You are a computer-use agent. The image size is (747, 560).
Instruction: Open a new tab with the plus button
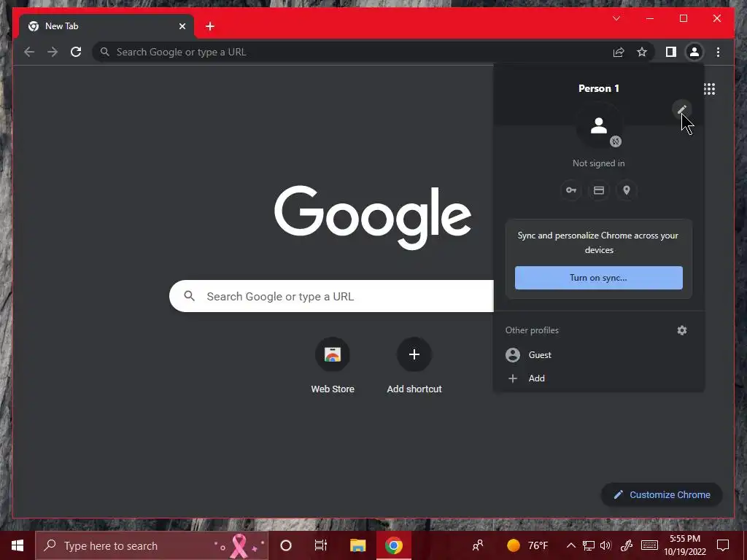coord(210,26)
